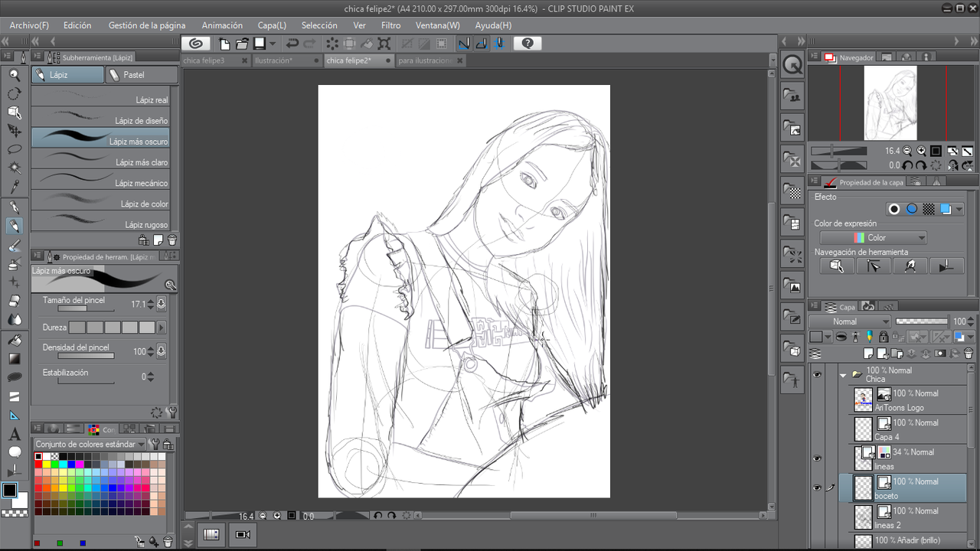
Task: Delete the selected layer with trash icon
Action: coord(968,354)
